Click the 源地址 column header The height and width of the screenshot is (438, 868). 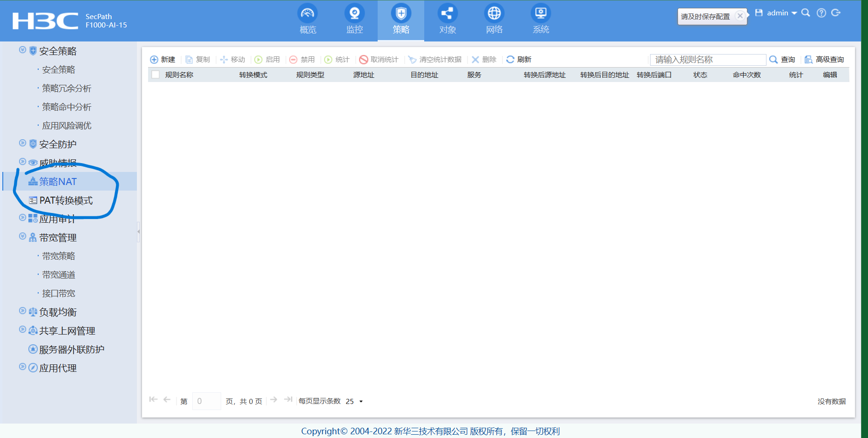click(x=364, y=75)
